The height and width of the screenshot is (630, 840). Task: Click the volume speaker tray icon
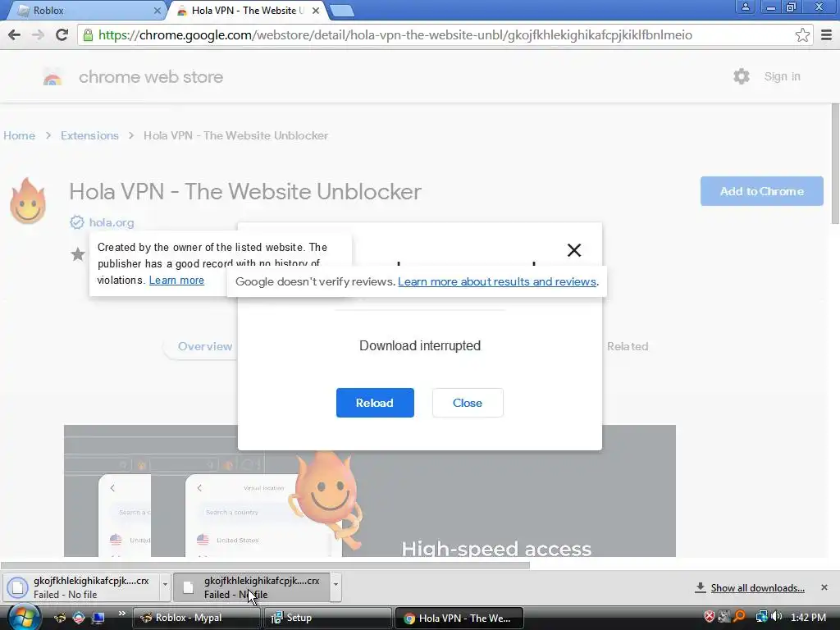click(776, 617)
